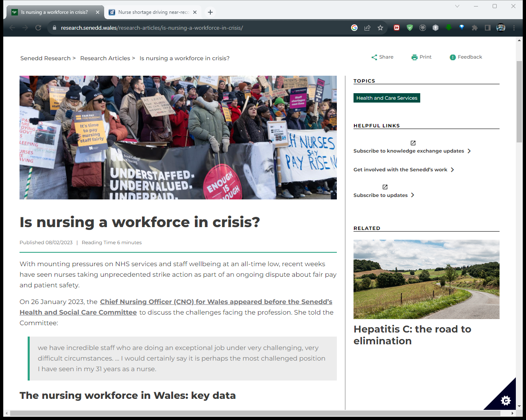This screenshot has height=420, width=526.
Task: Bookmark this page with the star icon
Action: pyautogui.click(x=380, y=28)
